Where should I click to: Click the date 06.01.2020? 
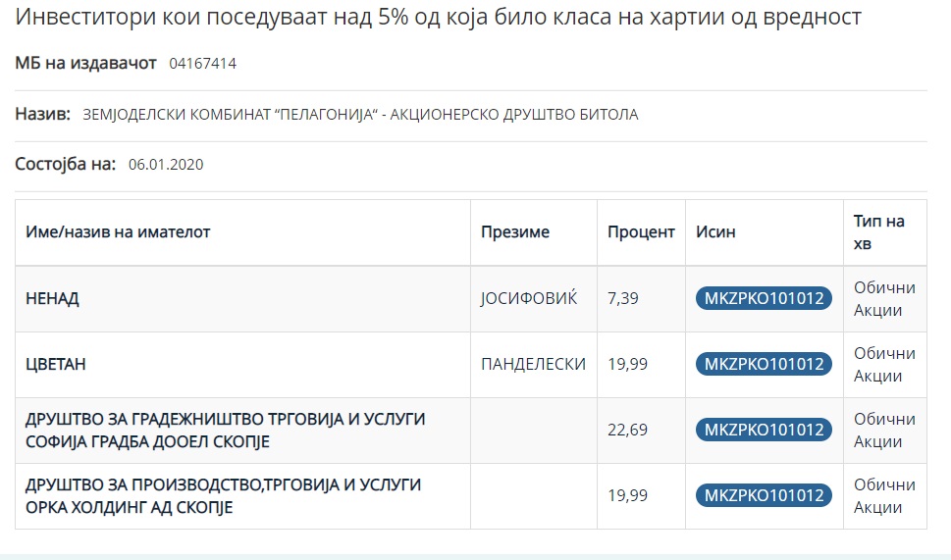(x=166, y=164)
